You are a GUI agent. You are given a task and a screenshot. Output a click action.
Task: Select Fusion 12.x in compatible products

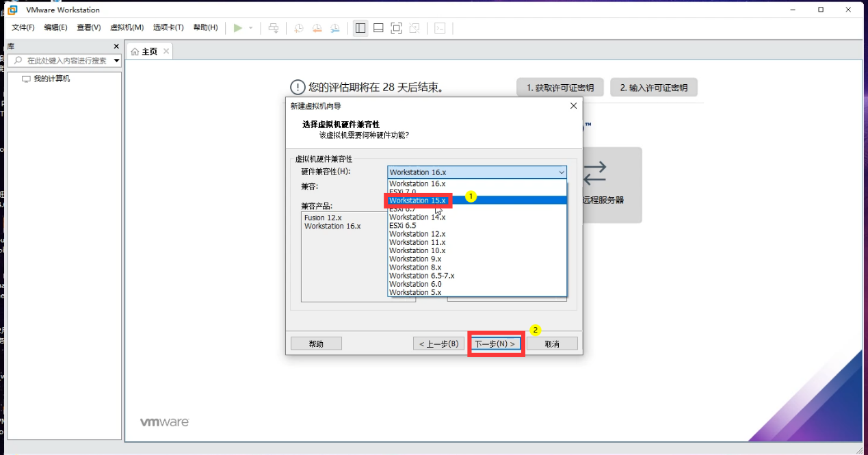click(x=323, y=218)
